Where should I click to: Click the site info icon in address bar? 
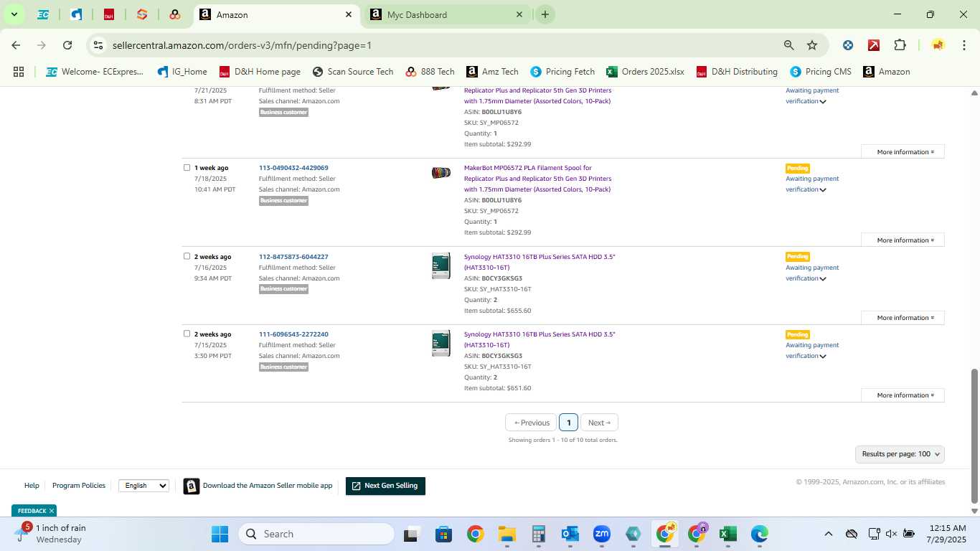[98, 45]
